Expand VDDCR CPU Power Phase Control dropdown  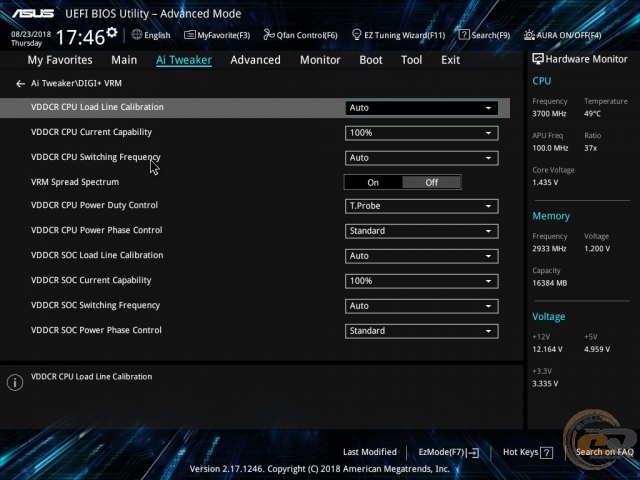(421, 231)
